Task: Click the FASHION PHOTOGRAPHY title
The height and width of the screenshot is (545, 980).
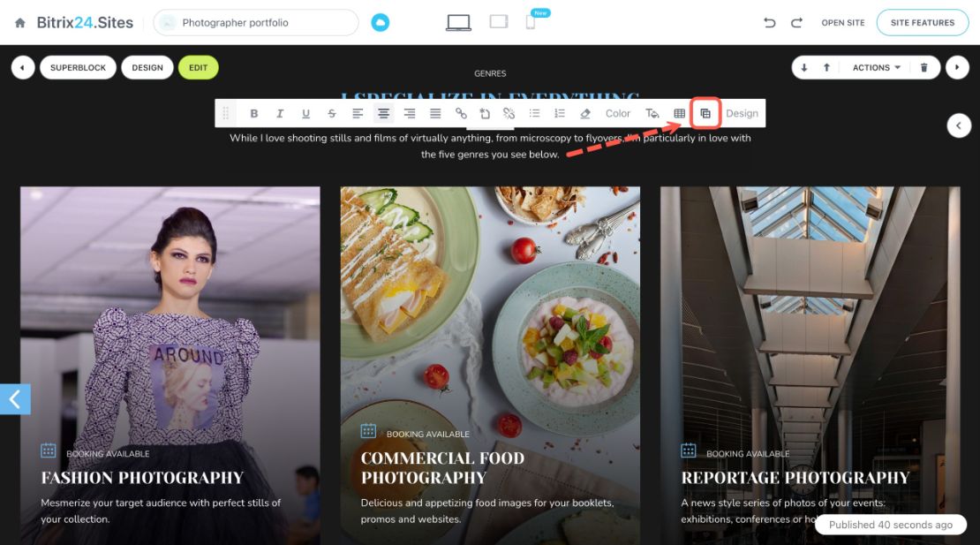Action: point(142,478)
